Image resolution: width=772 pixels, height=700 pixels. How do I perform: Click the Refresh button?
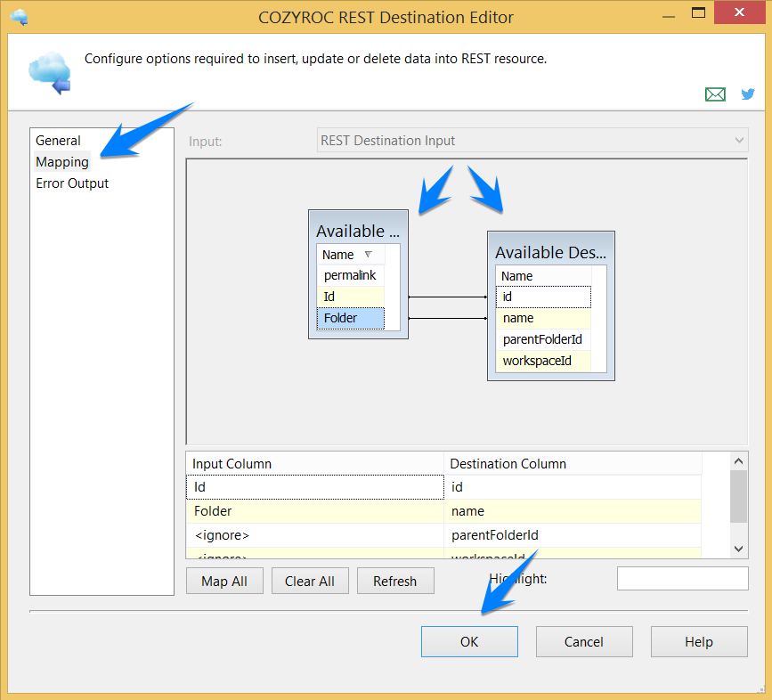pos(394,581)
